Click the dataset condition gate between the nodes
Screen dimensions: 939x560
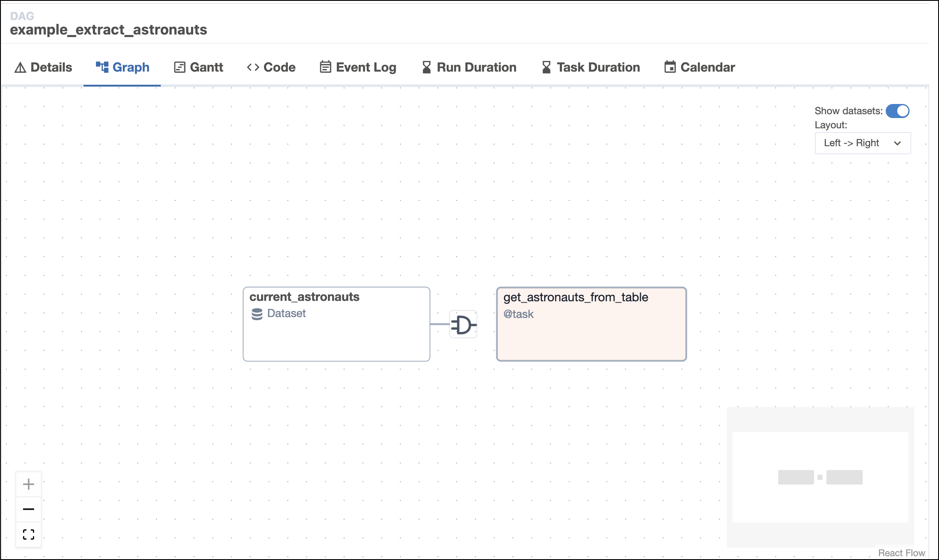(463, 324)
